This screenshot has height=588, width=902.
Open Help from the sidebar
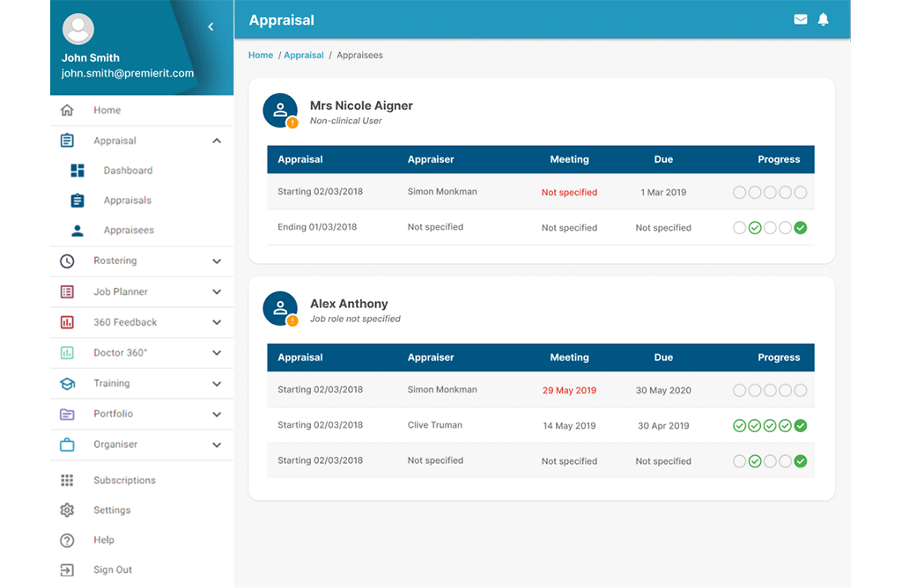(104, 540)
